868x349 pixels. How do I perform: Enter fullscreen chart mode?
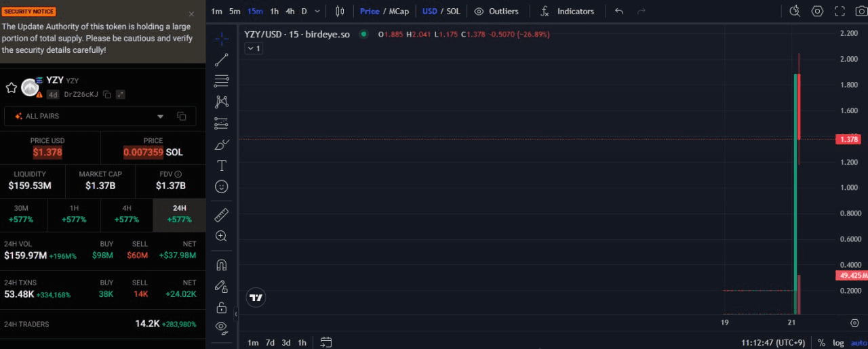pos(840,11)
